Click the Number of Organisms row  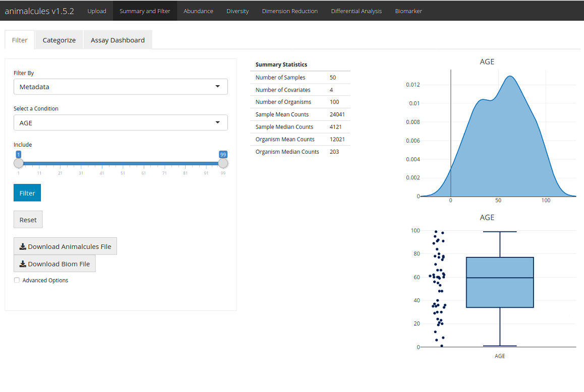coord(300,102)
